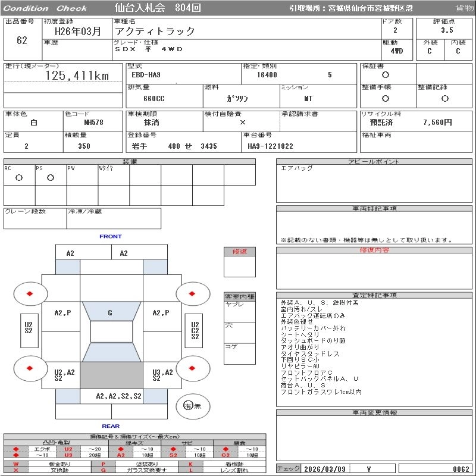Click the アピールポイント section header
Screen dimensions: 476x476
375,162
